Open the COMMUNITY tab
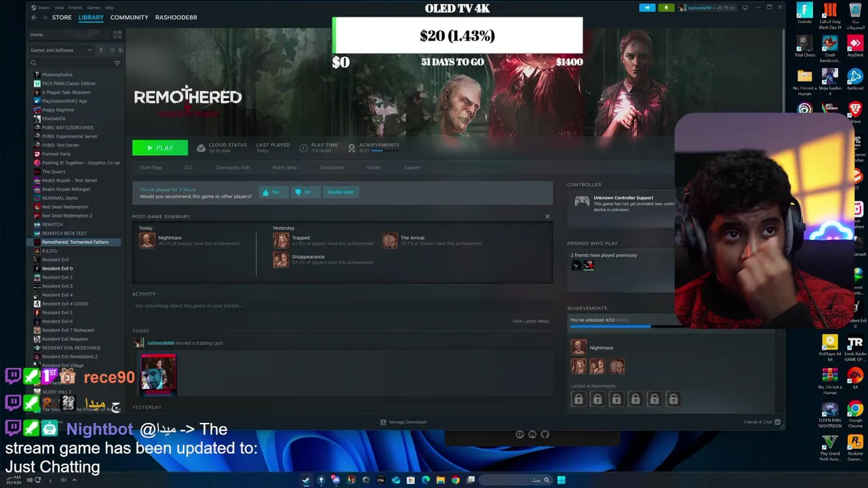 129,17
